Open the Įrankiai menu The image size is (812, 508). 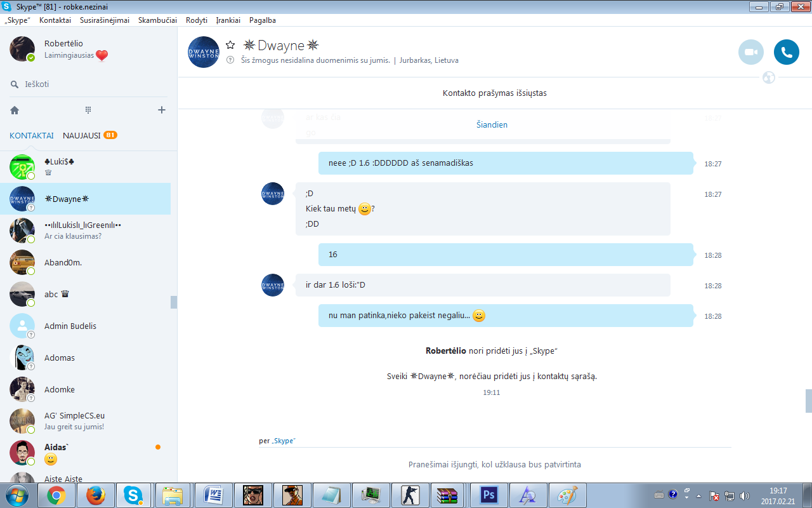click(x=228, y=20)
